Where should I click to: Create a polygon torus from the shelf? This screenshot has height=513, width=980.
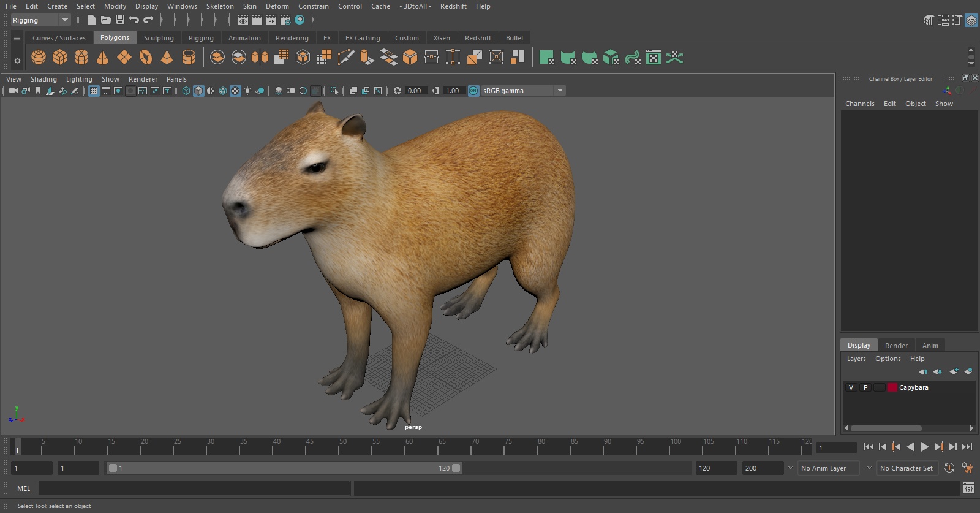tap(146, 58)
